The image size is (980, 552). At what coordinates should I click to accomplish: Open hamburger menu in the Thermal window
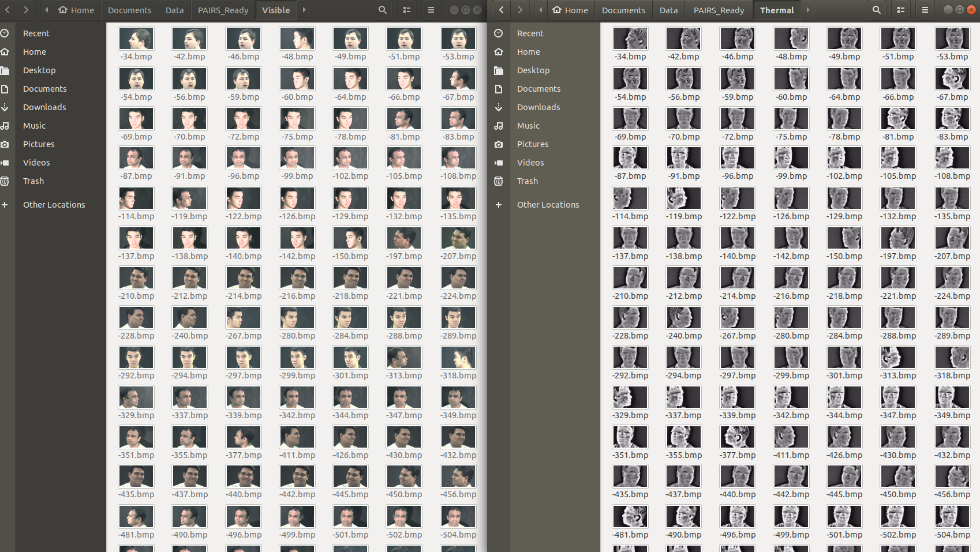pyautogui.click(x=925, y=10)
